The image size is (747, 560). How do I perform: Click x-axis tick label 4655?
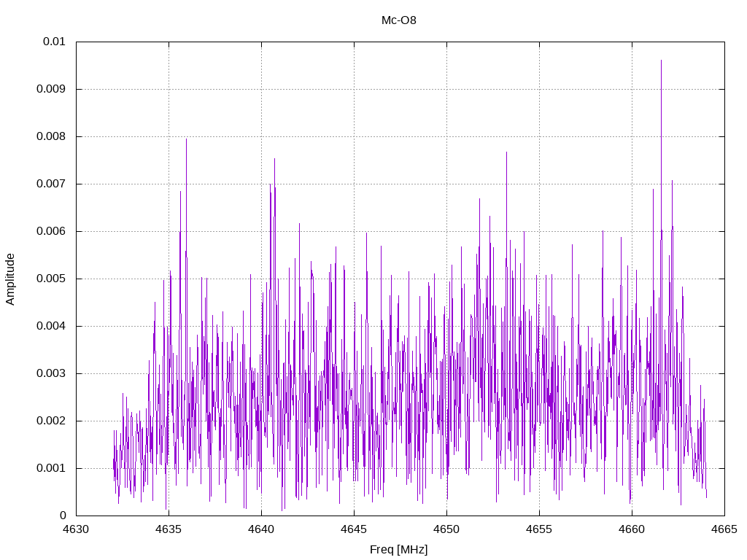[x=539, y=529]
